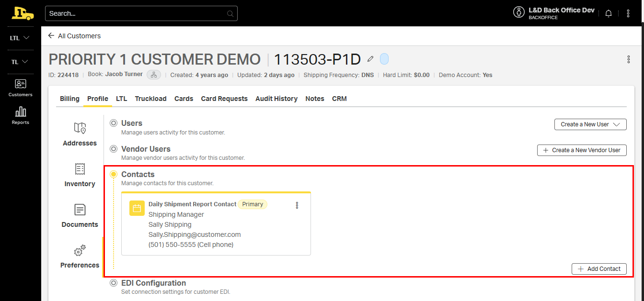This screenshot has width=644, height=301.
Task: Expand the TL sidebar dropdown
Action: click(x=20, y=62)
